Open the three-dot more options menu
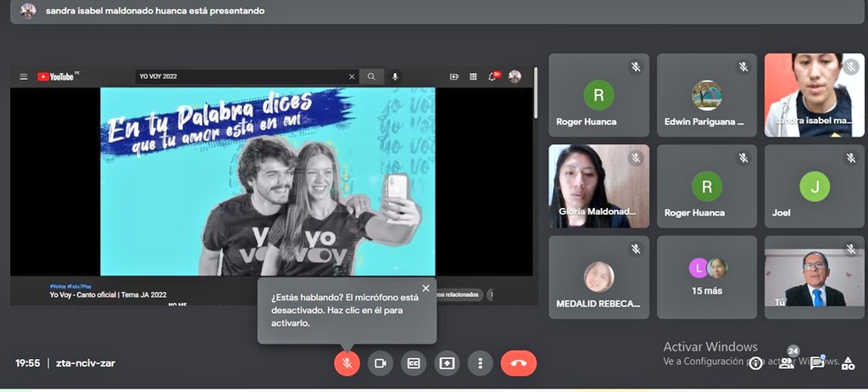 coord(480,363)
